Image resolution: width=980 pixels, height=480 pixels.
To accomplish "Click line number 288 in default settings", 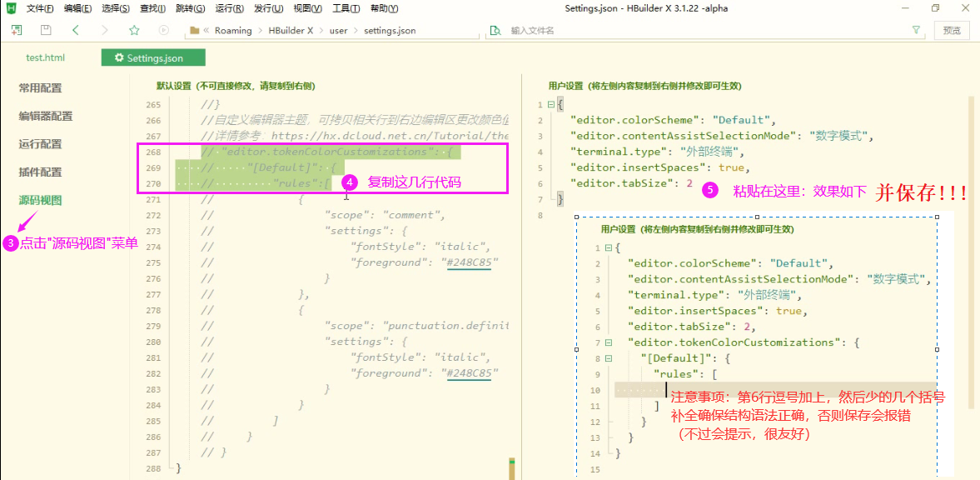I will [153, 467].
